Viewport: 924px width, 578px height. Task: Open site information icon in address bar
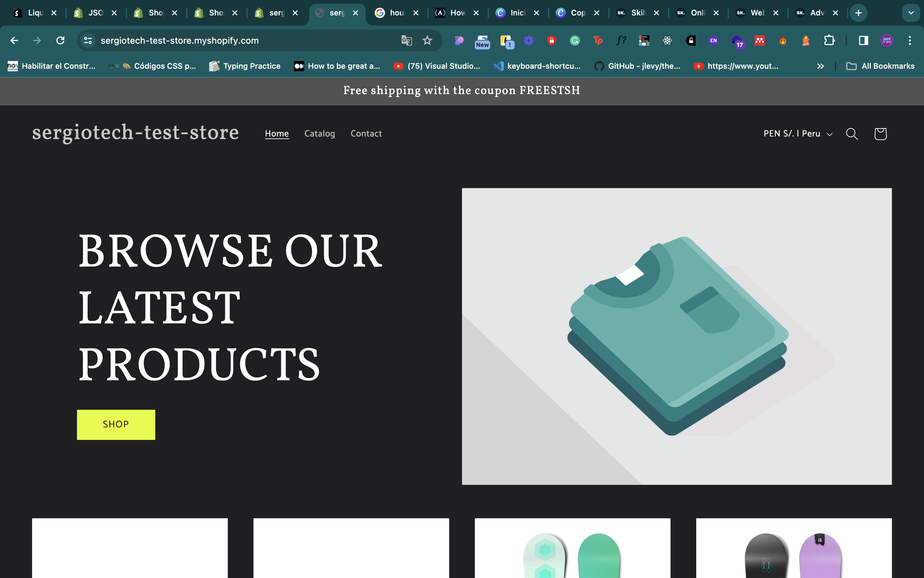[88, 40]
